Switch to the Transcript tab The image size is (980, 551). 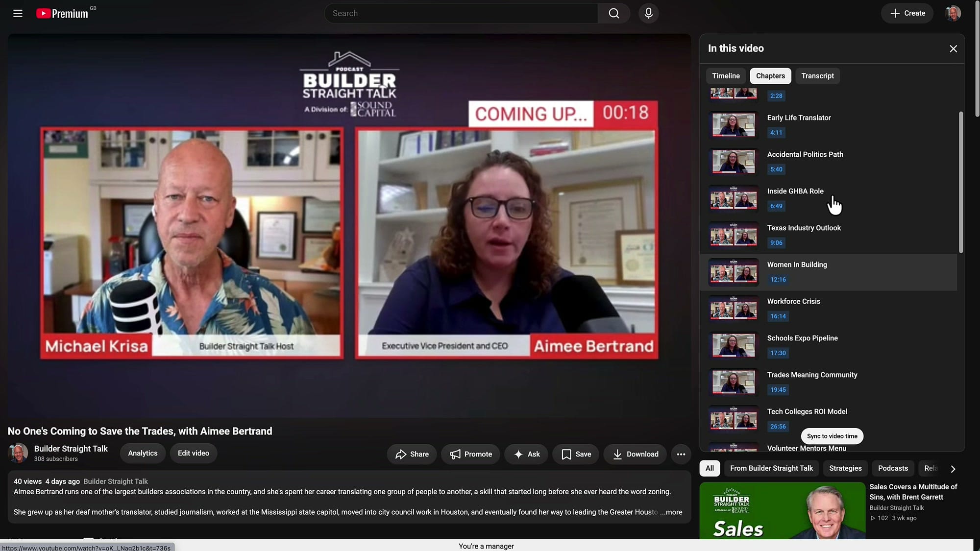(x=817, y=76)
